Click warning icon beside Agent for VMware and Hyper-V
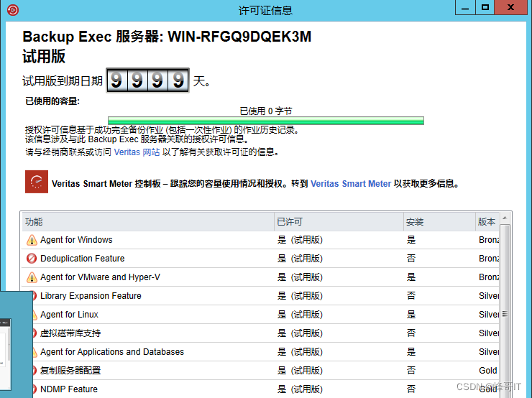 (x=32, y=277)
